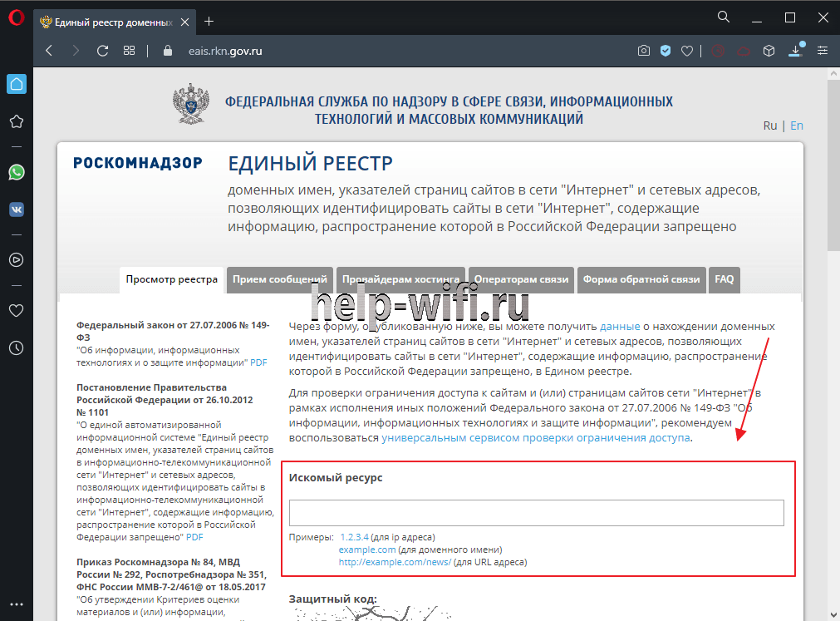
Task: Go back to the previous page
Action: click(x=49, y=51)
